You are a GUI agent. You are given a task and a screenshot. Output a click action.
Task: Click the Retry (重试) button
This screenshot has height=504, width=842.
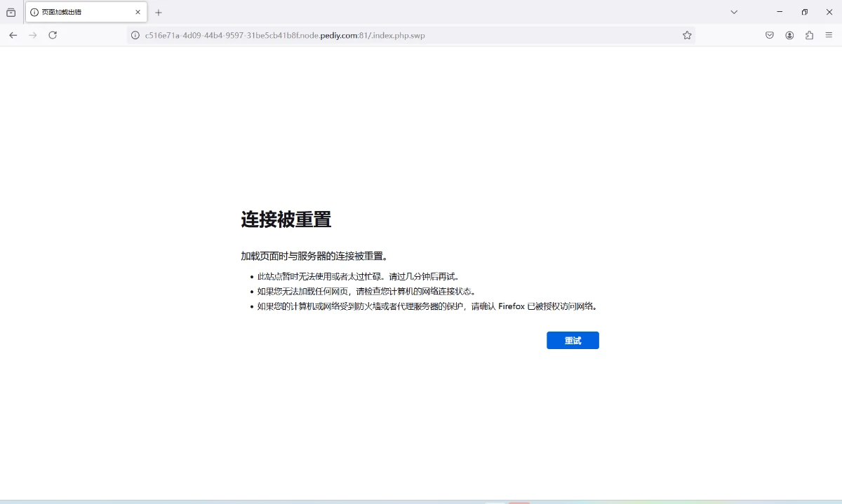pyautogui.click(x=573, y=341)
